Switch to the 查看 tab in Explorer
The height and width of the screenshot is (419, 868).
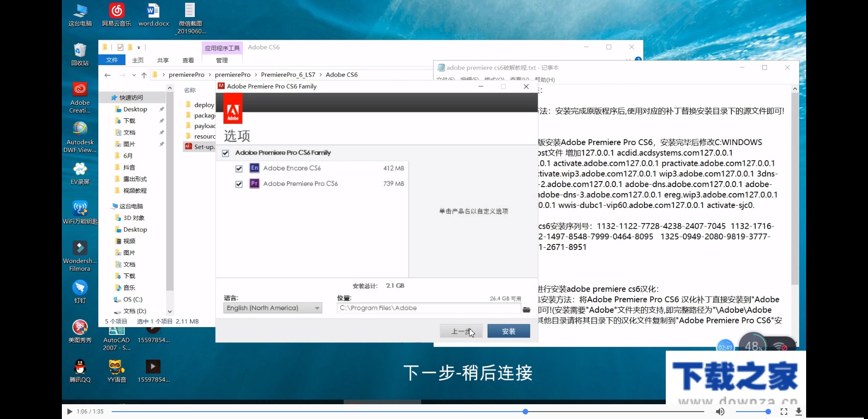tap(189, 60)
